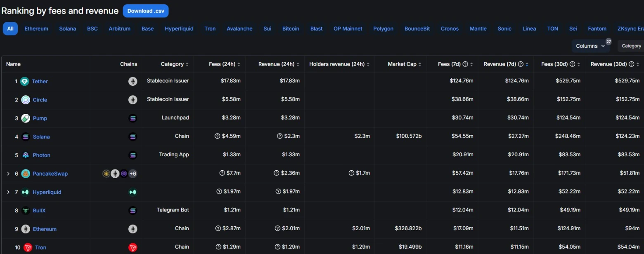The width and height of the screenshot is (644, 254).
Task: Filter by Ethereum chain tab
Action: pos(36,28)
